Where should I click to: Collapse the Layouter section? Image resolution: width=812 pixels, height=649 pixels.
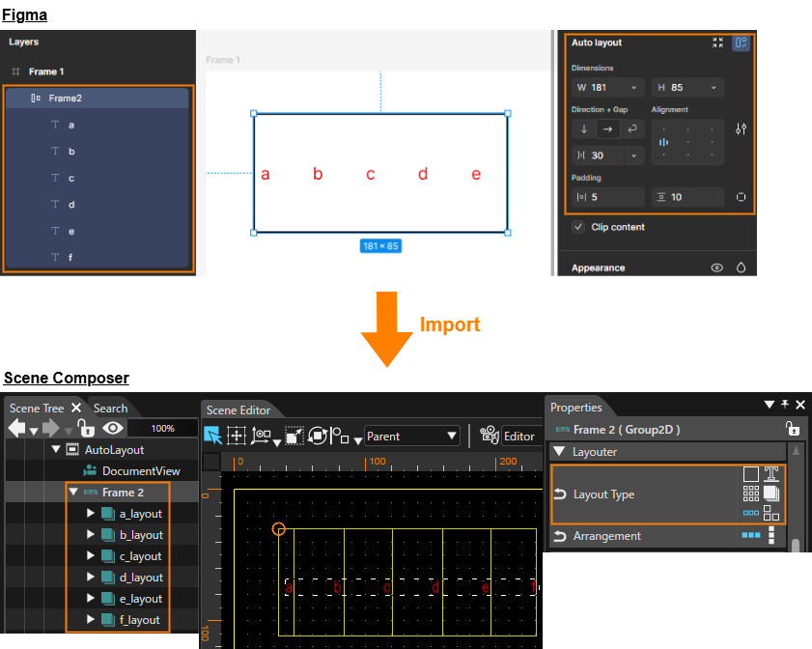(559, 451)
